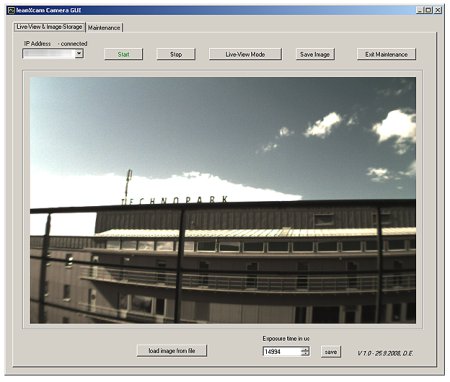Click the Technopark camera image preview

click(223, 200)
